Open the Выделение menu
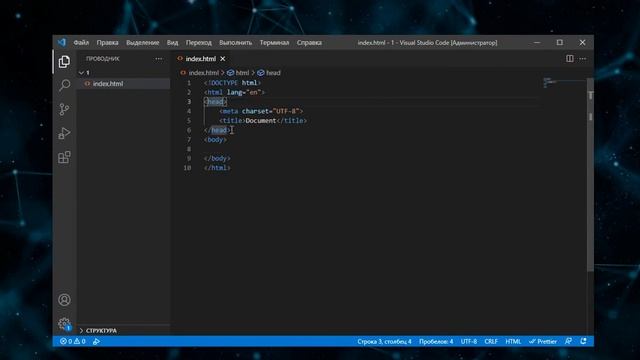The height and width of the screenshot is (360, 640). point(142,42)
